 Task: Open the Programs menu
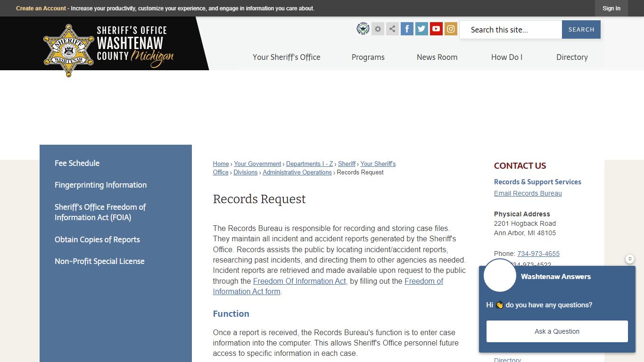368,57
